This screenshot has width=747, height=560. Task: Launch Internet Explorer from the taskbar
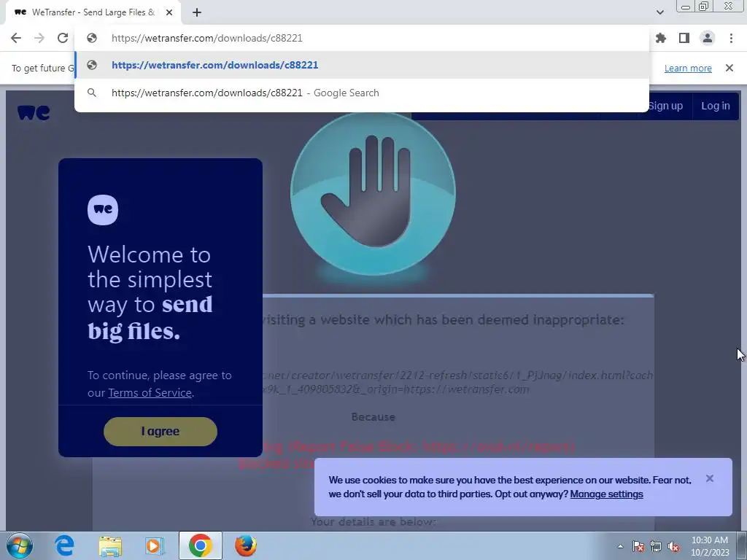[x=64, y=545]
